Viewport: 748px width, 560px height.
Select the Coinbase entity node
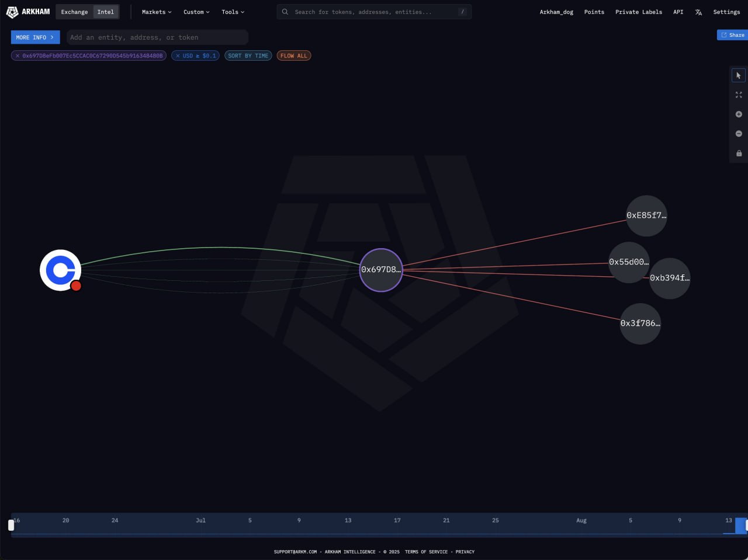[60, 270]
